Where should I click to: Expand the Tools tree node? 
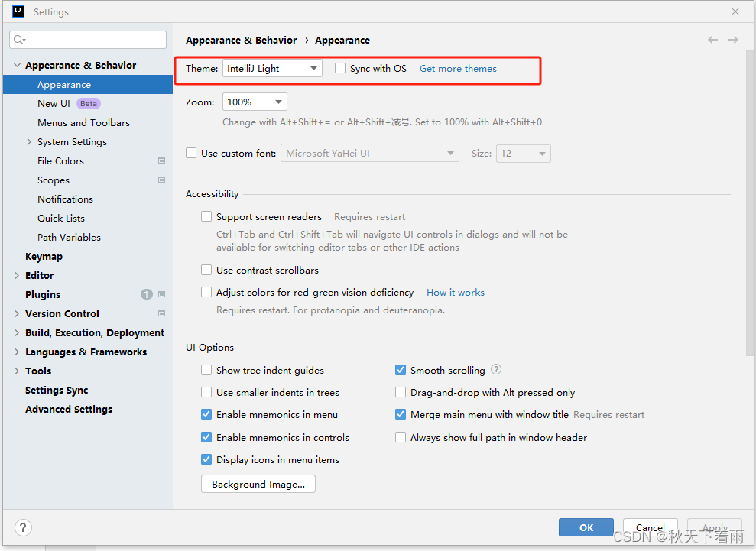pos(17,371)
